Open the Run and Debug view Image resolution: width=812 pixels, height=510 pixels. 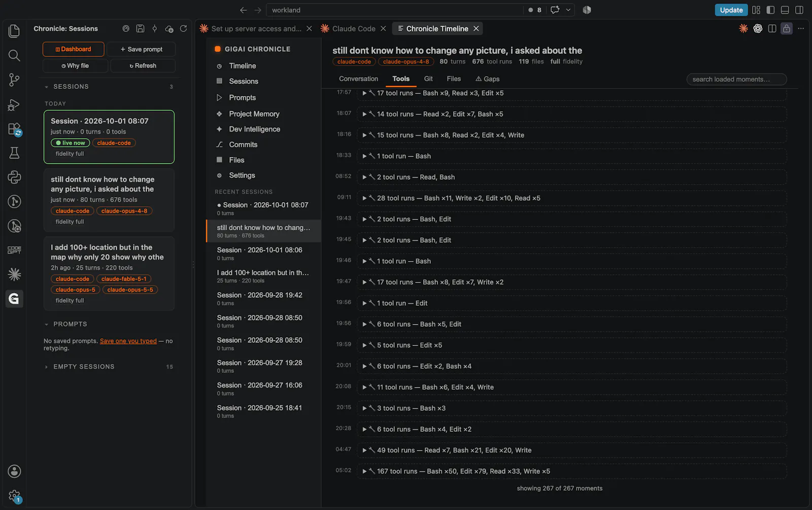14,104
